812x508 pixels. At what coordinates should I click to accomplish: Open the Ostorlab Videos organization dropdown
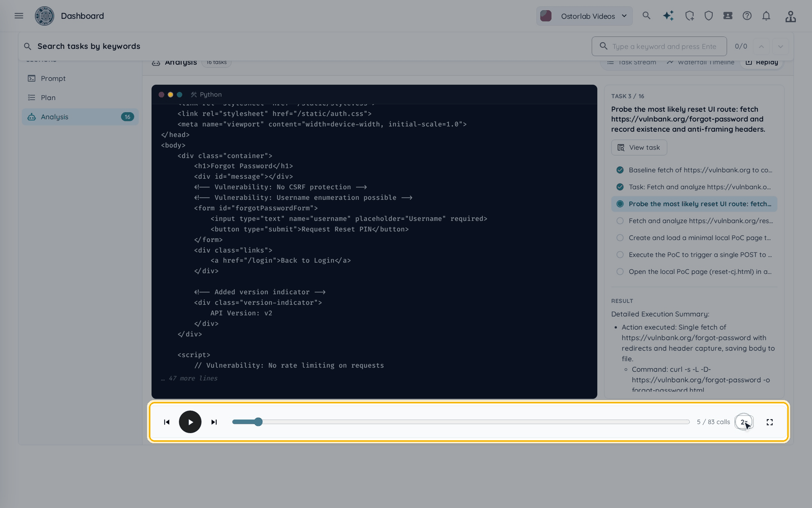[584, 16]
